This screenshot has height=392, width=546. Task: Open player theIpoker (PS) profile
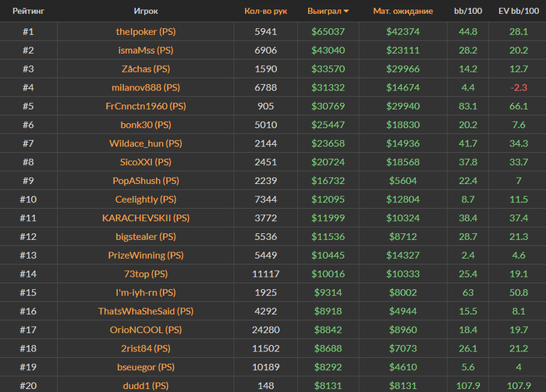[x=146, y=32]
